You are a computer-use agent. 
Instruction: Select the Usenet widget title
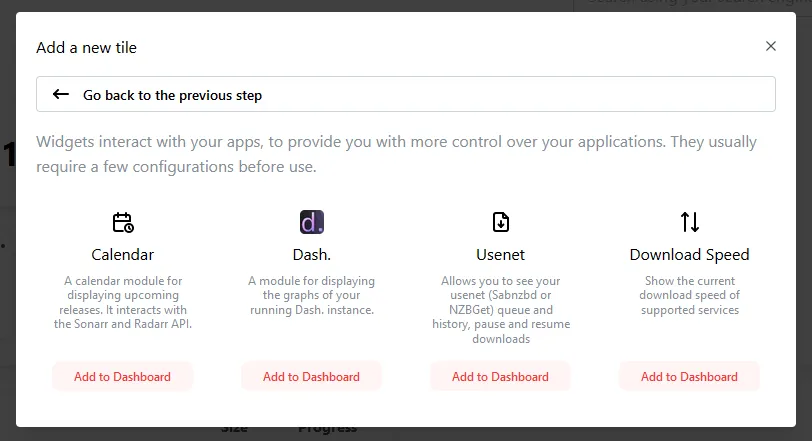500,254
